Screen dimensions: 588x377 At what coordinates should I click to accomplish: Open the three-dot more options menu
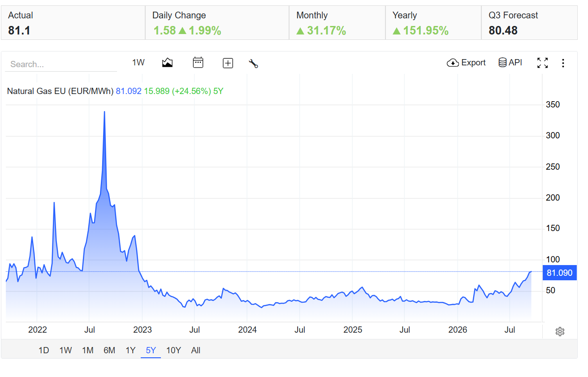[x=563, y=63]
